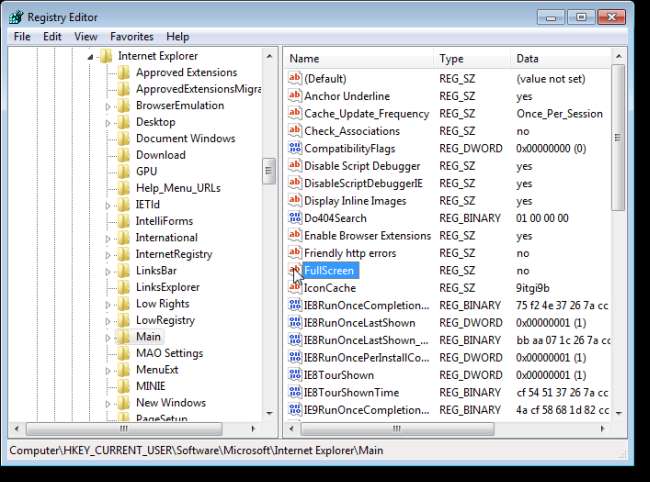Select the DisableScriptDebuggerIE value

tap(363, 183)
